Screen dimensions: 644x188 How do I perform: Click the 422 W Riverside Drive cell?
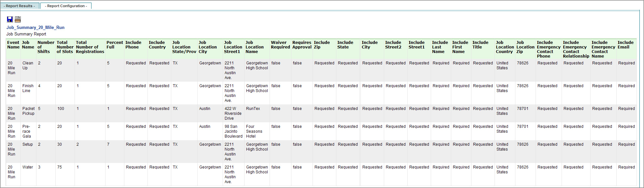[233, 114]
